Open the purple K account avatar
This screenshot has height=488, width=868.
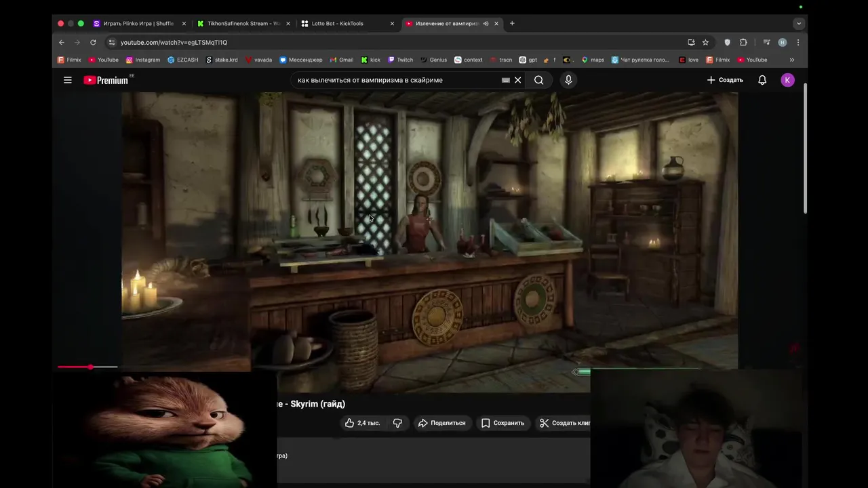[x=787, y=80]
